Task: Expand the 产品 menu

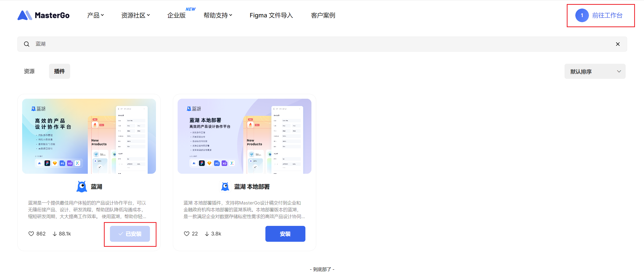Action: pos(96,15)
